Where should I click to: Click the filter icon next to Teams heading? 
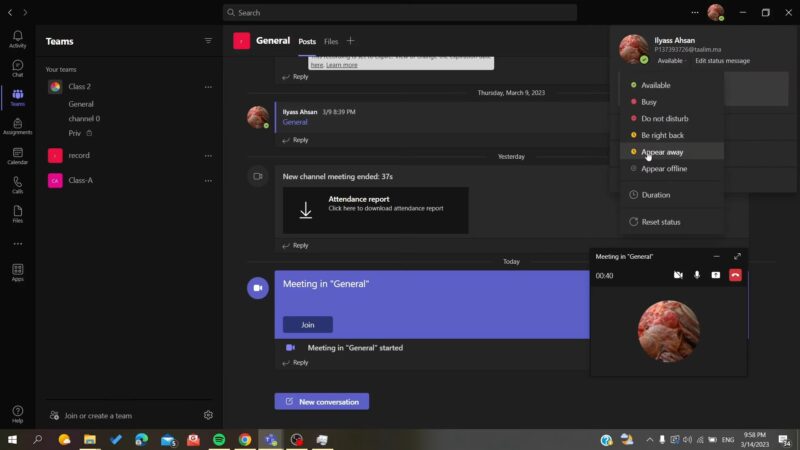[208, 41]
